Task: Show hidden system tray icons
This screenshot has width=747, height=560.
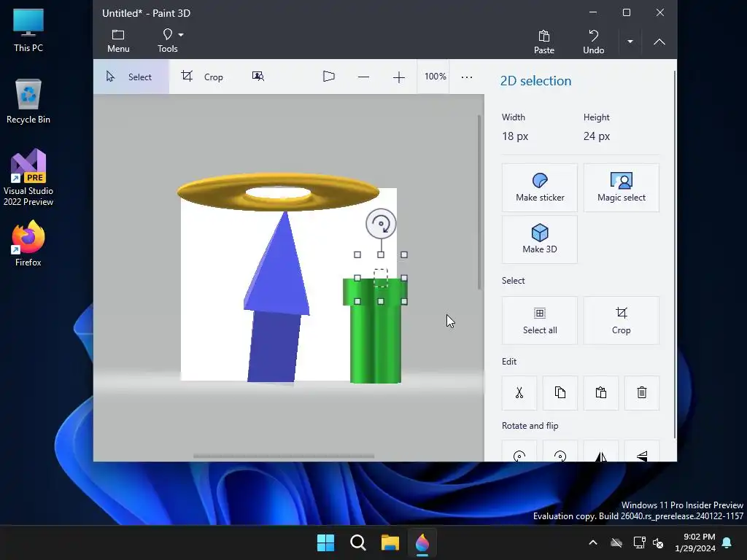Action: coord(592,542)
